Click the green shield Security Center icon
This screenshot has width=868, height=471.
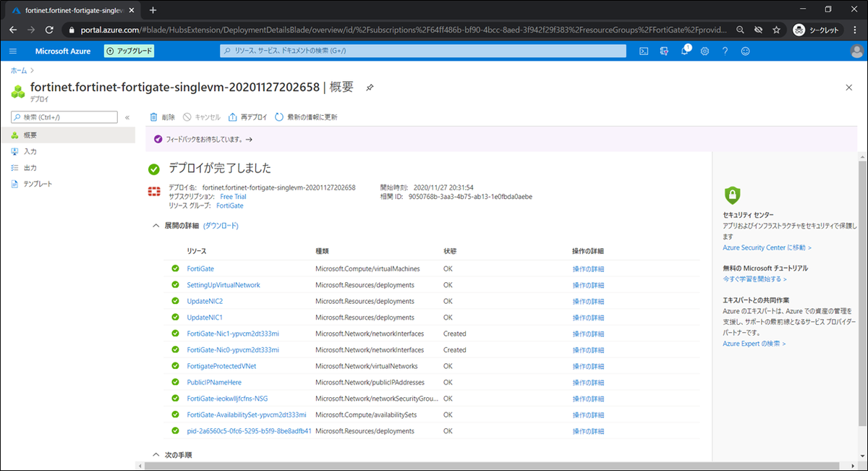732,195
